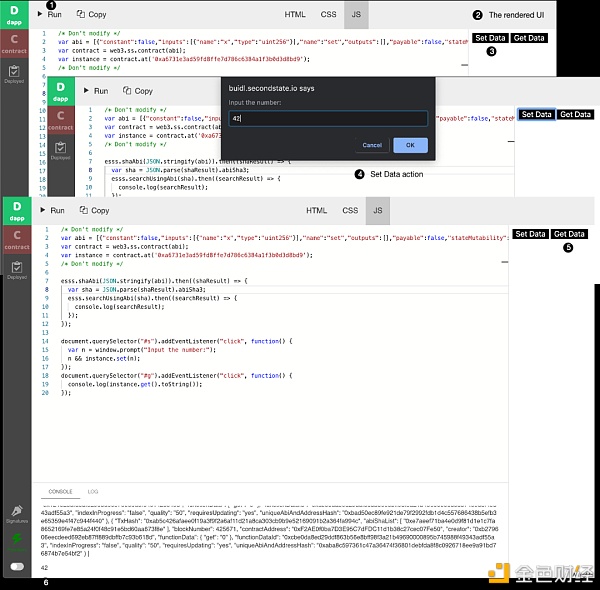Click line number 18 in bottom editor gutter

coord(45,375)
